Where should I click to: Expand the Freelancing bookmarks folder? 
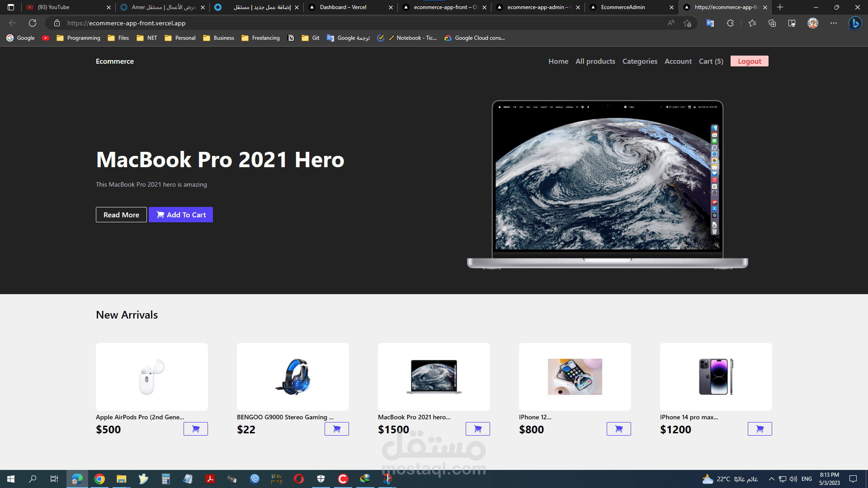(260, 38)
